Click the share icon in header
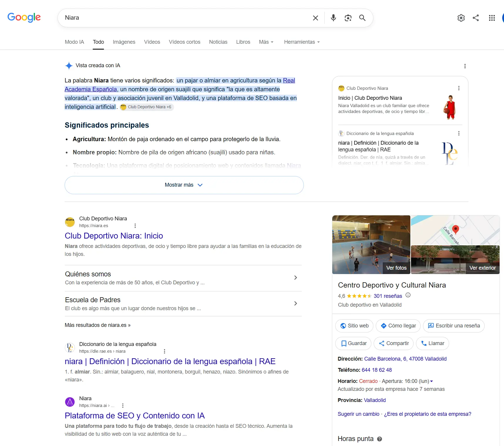The height and width of the screenshot is (446, 504). (476, 18)
